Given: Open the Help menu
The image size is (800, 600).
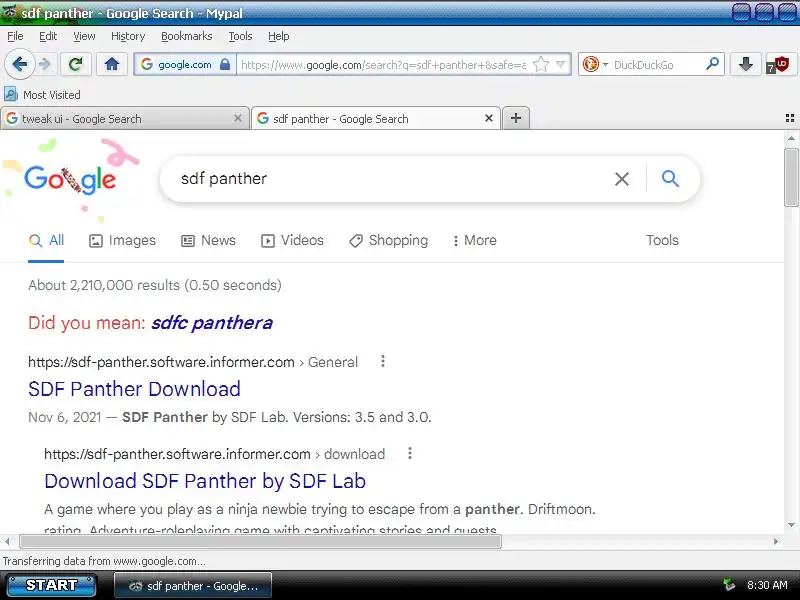Looking at the screenshot, I should pos(279,36).
